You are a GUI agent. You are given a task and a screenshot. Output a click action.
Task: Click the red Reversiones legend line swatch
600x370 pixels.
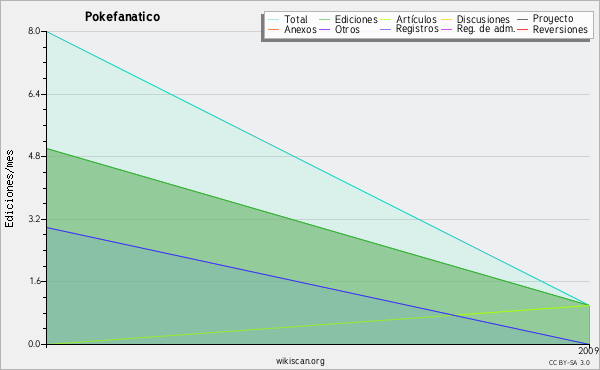click(x=522, y=29)
